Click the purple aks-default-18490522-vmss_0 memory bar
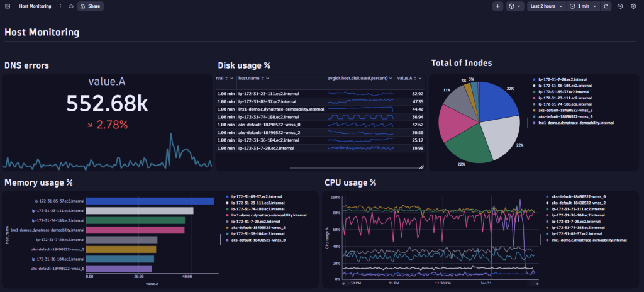This screenshot has height=292, width=644. [x=119, y=269]
